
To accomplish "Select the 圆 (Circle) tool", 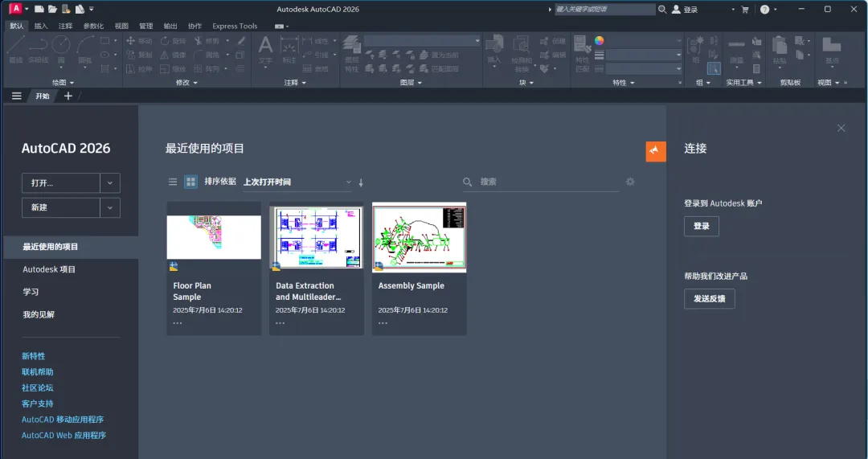I will tap(61, 49).
